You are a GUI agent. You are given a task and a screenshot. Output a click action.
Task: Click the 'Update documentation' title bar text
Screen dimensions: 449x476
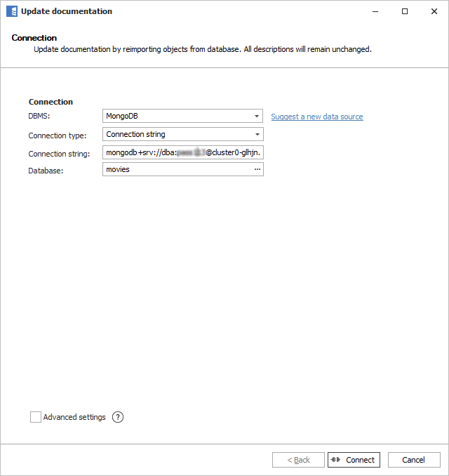click(67, 11)
